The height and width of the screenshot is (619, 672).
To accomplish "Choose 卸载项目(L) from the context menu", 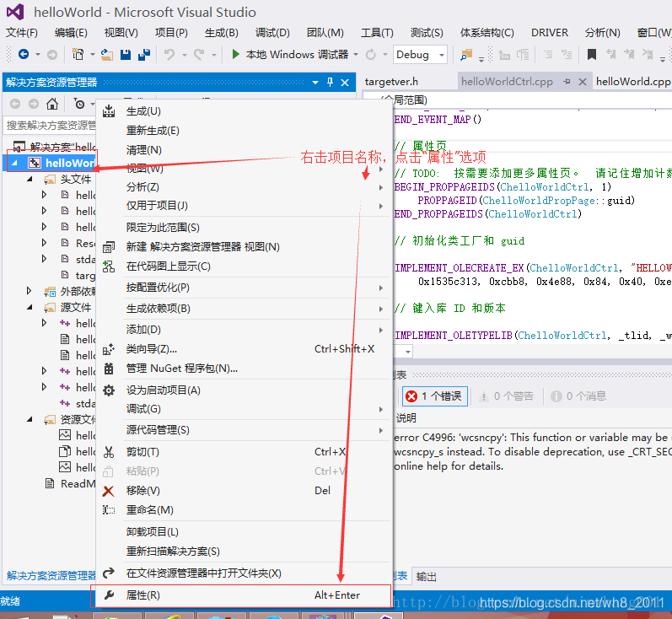I will [244, 532].
